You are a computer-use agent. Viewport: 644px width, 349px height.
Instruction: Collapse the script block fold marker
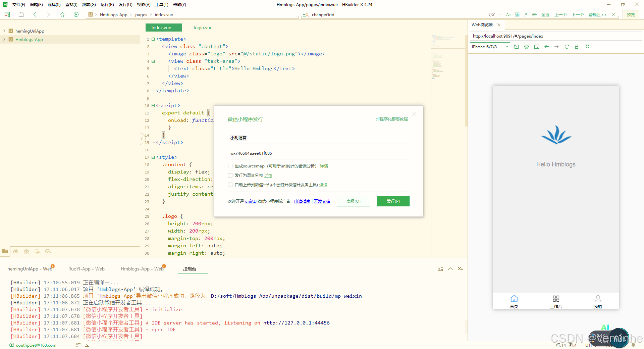(x=153, y=105)
